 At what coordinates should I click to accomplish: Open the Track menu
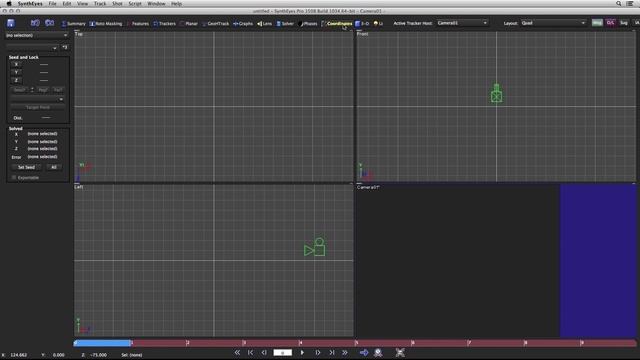[x=100, y=4]
